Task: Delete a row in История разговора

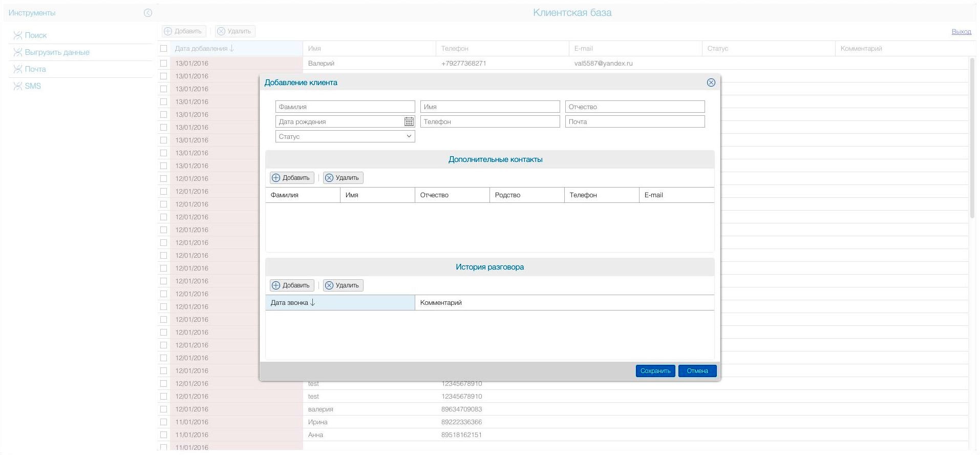Action: pos(343,285)
